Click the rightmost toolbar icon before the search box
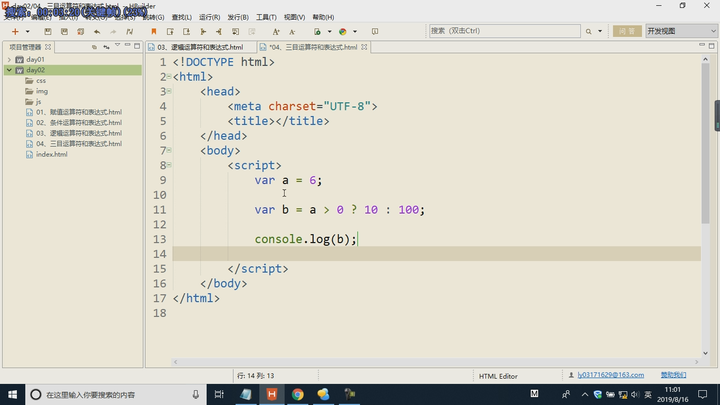The width and height of the screenshot is (720, 405). (375, 32)
